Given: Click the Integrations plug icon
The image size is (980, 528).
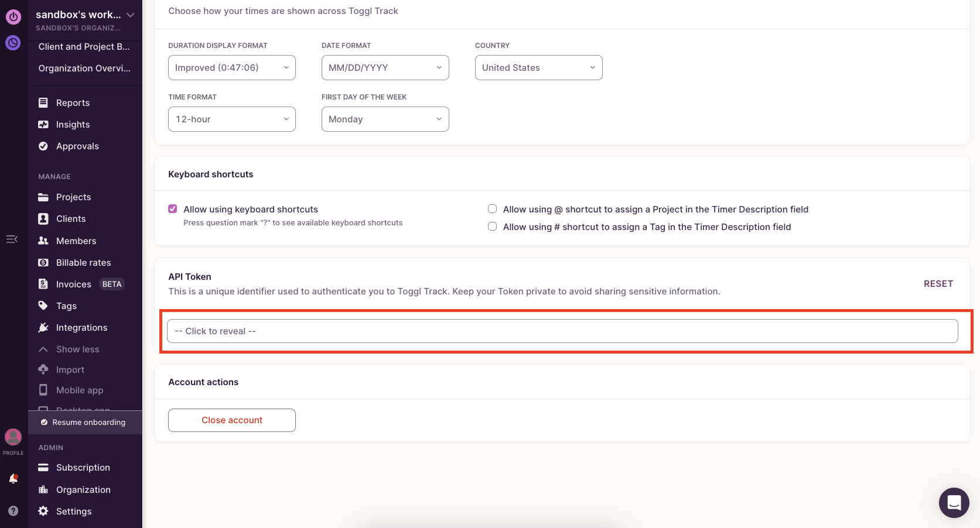Looking at the screenshot, I should pos(43,327).
